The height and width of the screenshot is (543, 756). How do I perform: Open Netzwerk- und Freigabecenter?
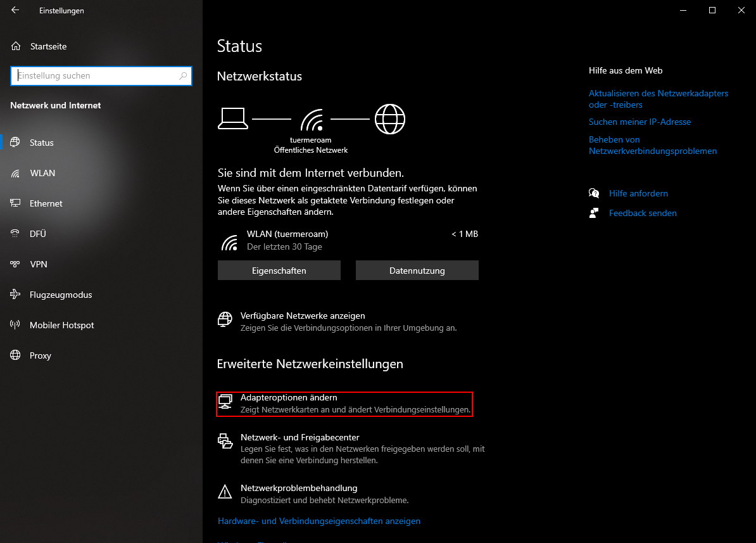299,437
